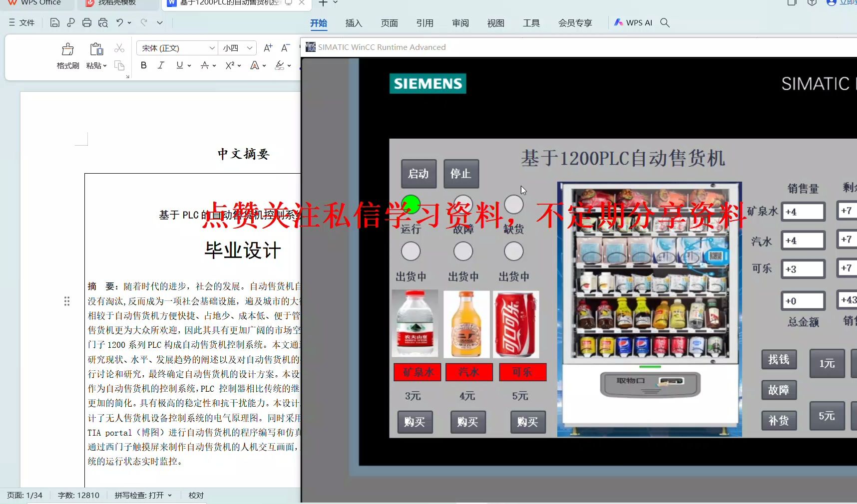Screen dimensions: 857x504
Task: Click the search magnifier icon in WPS
Action: click(665, 22)
